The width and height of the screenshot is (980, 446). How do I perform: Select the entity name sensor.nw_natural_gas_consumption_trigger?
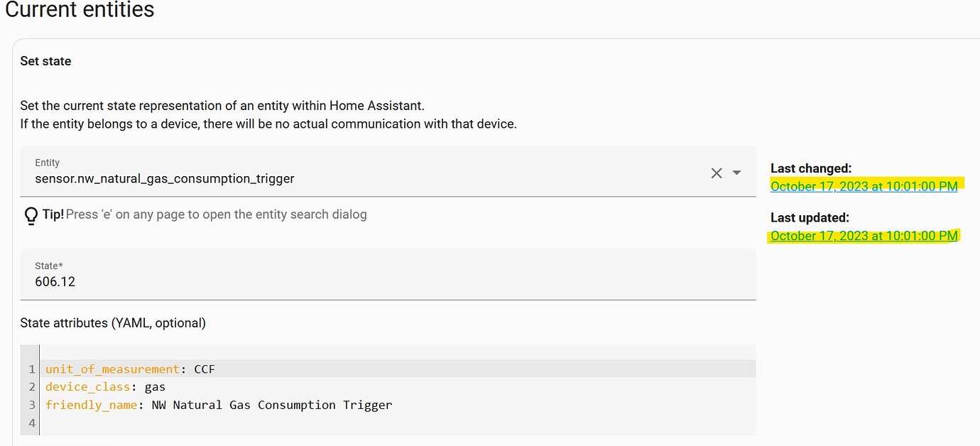click(x=164, y=178)
